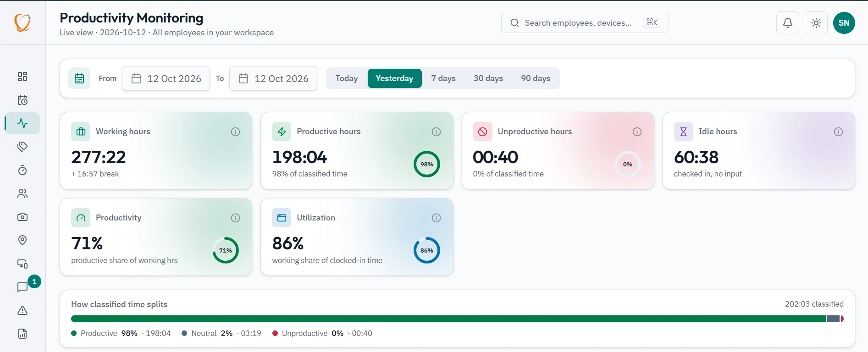Show info for Productive hours card
868x352 pixels.
[x=437, y=132]
